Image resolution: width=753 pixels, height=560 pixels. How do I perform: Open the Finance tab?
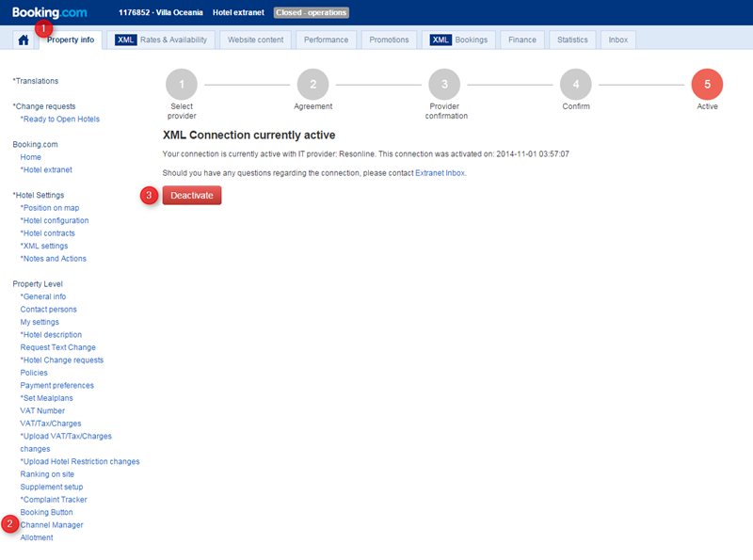pyautogui.click(x=522, y=40)
